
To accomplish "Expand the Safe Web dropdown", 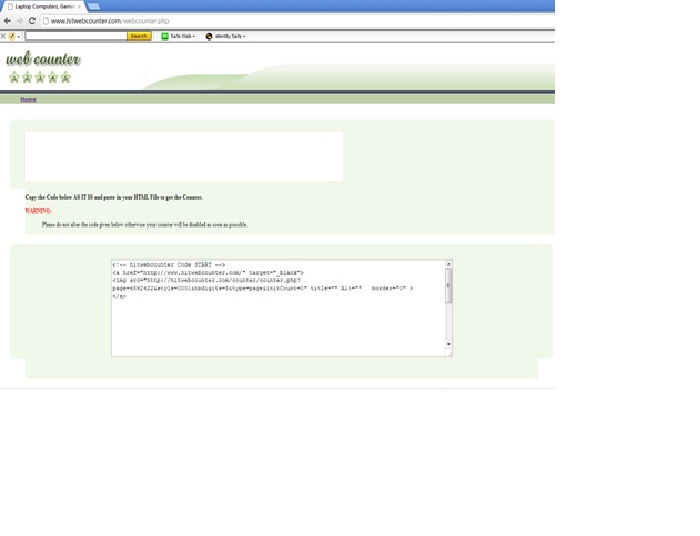I will tap(194, 37).
